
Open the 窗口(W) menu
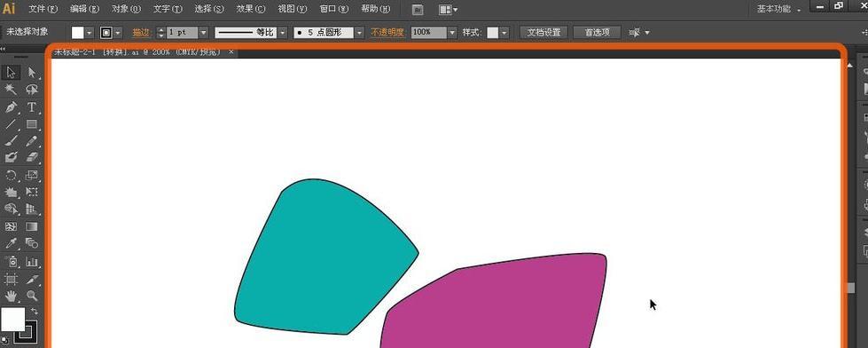click(x=334, y=10)
